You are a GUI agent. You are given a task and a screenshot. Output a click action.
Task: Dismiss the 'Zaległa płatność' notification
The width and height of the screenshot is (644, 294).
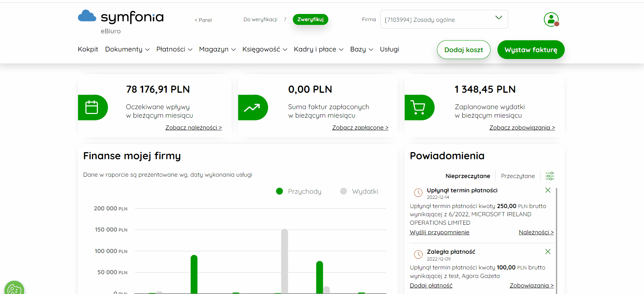coord(548,252)
